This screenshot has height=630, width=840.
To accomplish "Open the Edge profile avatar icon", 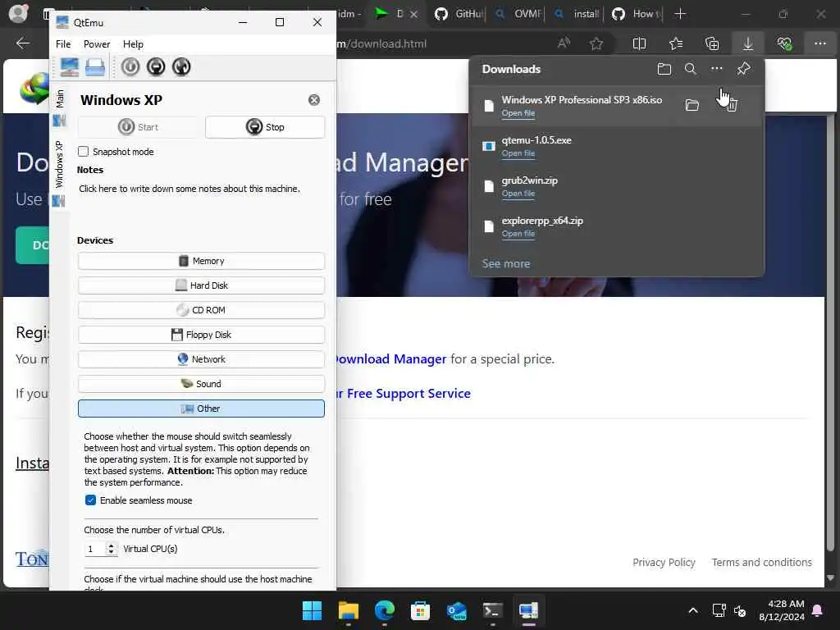I will (x=18, y=13).
